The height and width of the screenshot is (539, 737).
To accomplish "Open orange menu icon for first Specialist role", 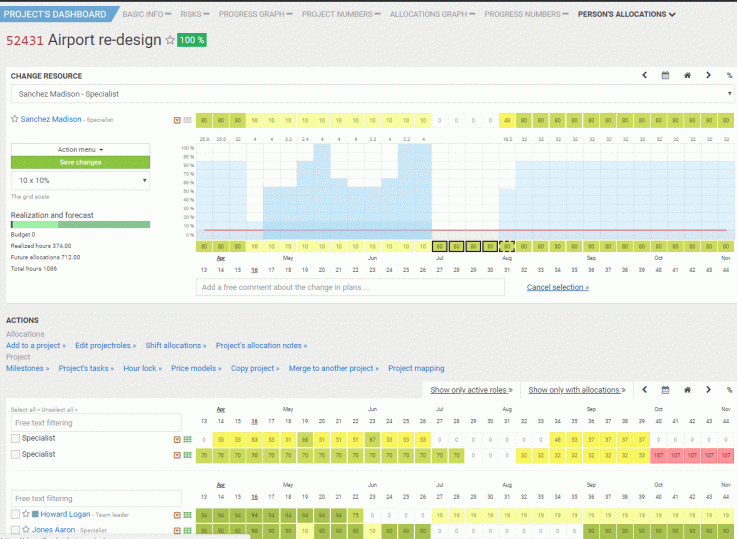I will [177, 439].
